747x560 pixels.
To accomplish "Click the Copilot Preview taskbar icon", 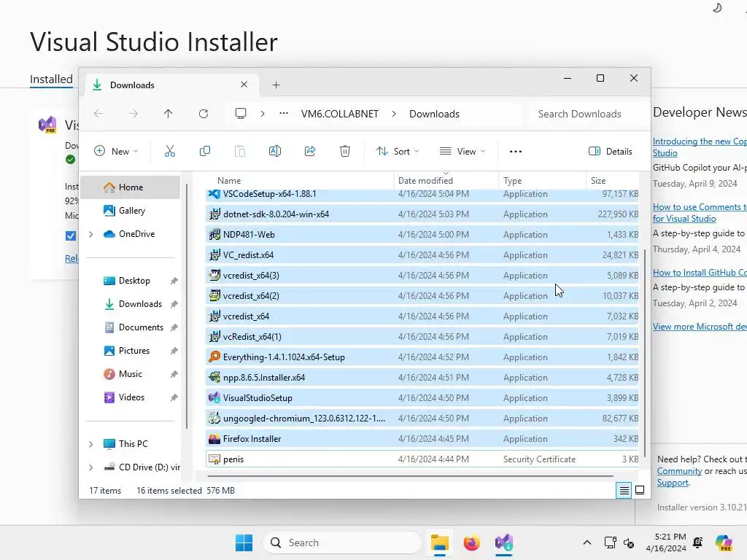I will (724, 542).
